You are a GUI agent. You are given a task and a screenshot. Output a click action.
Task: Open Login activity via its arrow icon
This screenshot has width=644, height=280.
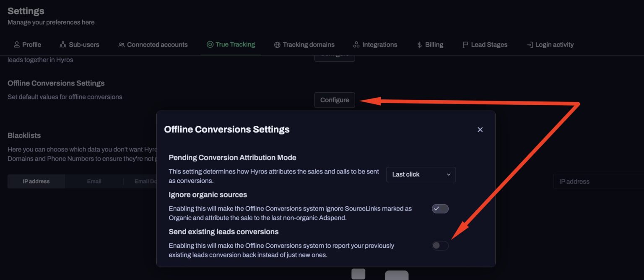529,44
